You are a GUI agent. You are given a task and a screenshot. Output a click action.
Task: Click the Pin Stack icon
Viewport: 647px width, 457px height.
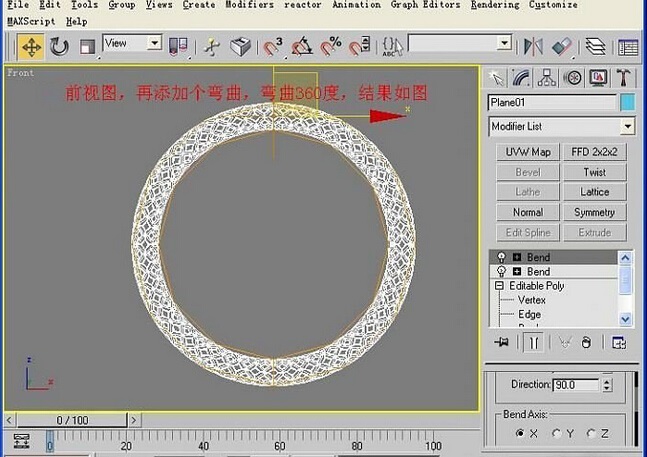(502, 342)
